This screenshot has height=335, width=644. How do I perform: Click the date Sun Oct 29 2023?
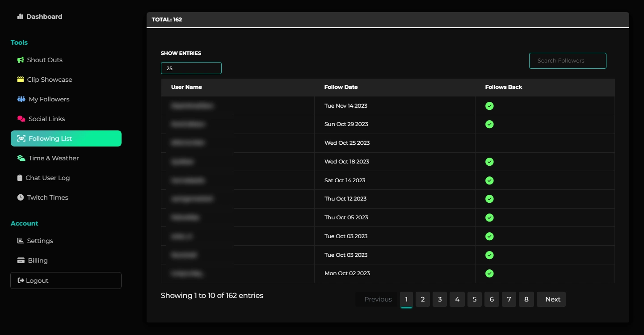click(x=346, y=124)
